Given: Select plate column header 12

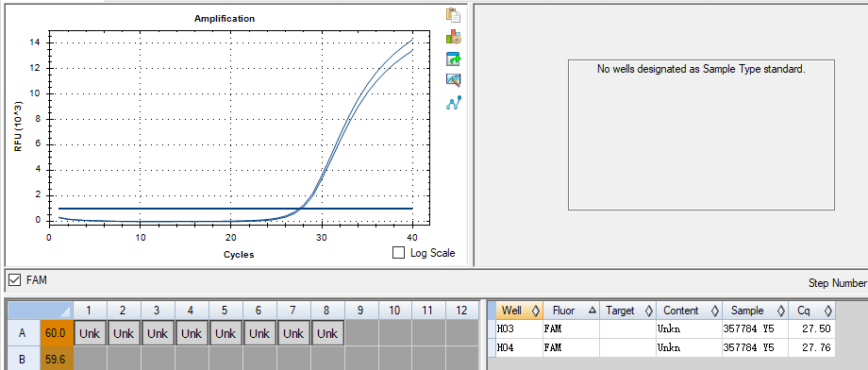Looking at the screenshot, I should click(461, 311).
